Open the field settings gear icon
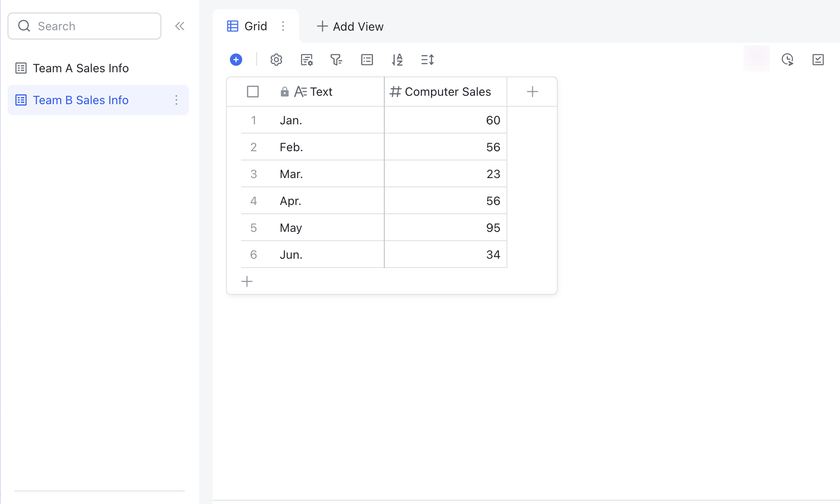 coord(276,60)
